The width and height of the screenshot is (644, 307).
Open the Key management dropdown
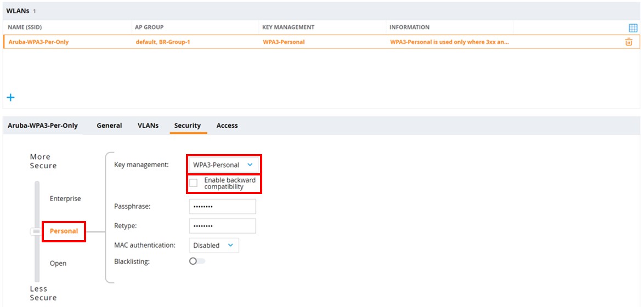click(x=223, y=165)
